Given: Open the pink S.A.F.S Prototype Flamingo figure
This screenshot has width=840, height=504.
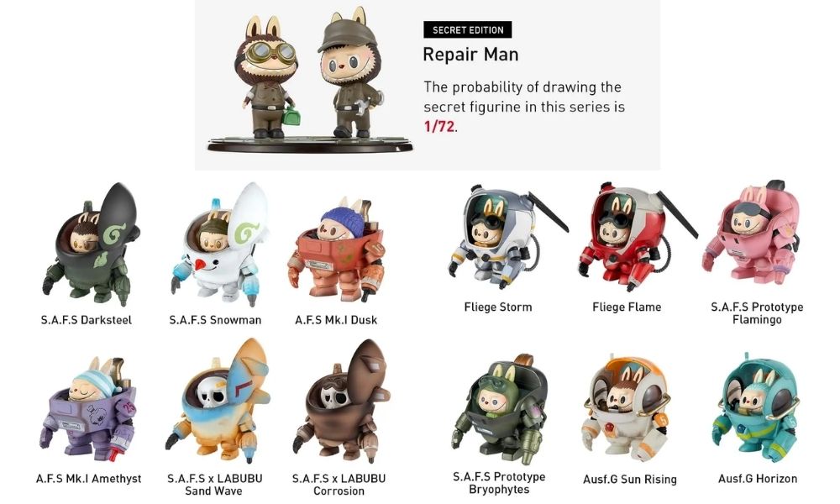Looking at the screenshot, I should tap(753, 232).
